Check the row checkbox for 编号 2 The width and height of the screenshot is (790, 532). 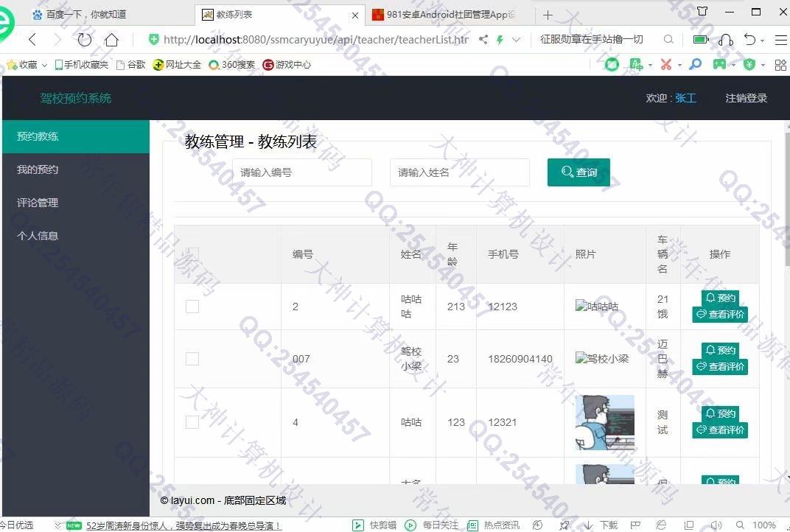click(192, 307)
